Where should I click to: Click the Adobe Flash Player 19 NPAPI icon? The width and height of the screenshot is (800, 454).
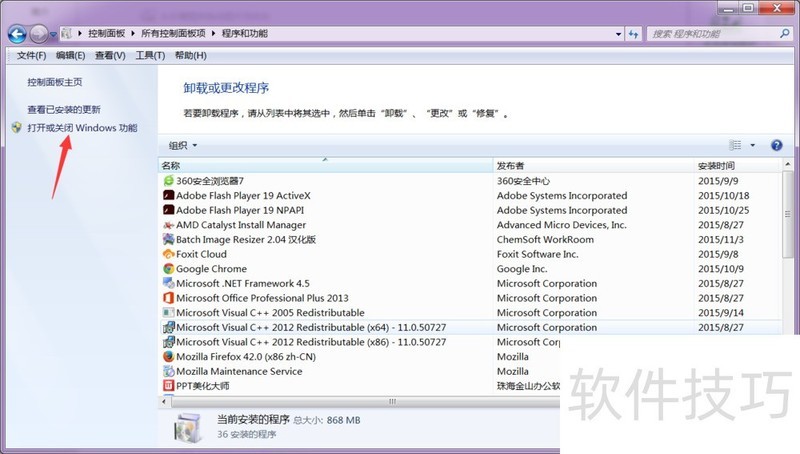point(168,210)
